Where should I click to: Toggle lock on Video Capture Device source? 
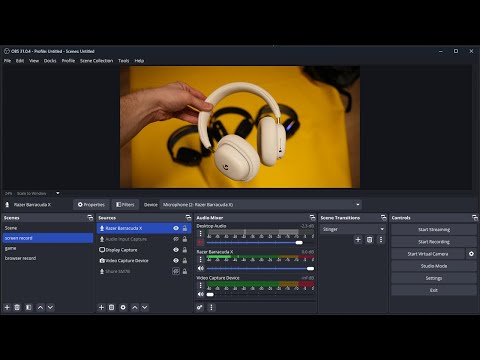(x=185, y=260)
